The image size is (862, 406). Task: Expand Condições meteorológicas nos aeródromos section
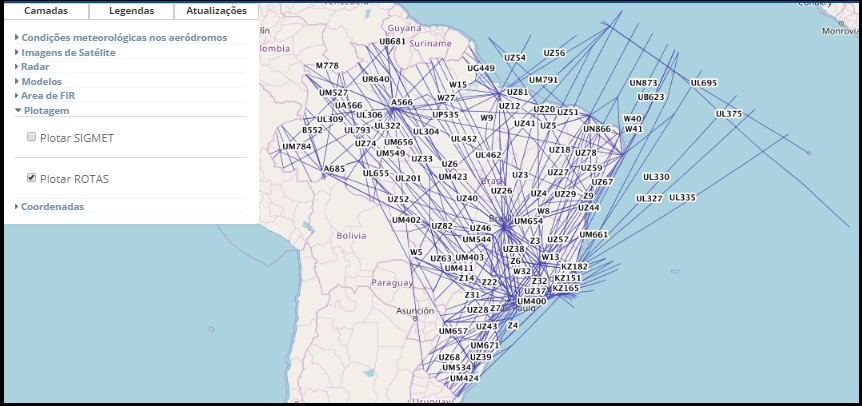pos(124,38)
